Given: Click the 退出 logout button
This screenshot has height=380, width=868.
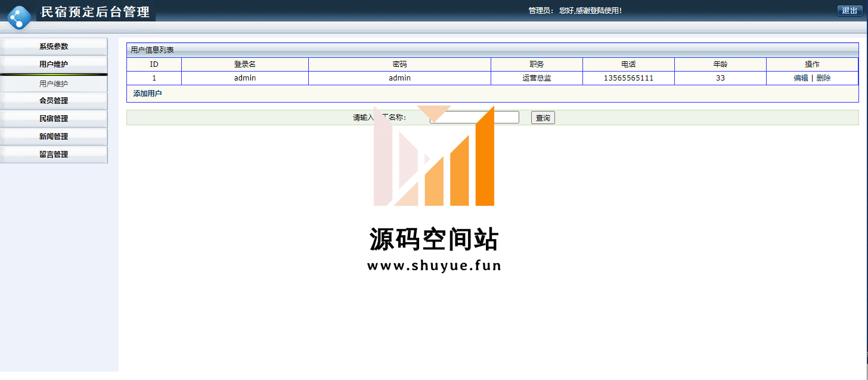Looking at the screenshot, I should [850, 11].
